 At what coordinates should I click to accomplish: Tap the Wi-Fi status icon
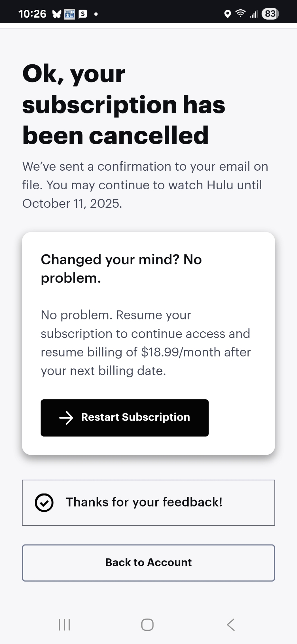(x=240, y=14)
